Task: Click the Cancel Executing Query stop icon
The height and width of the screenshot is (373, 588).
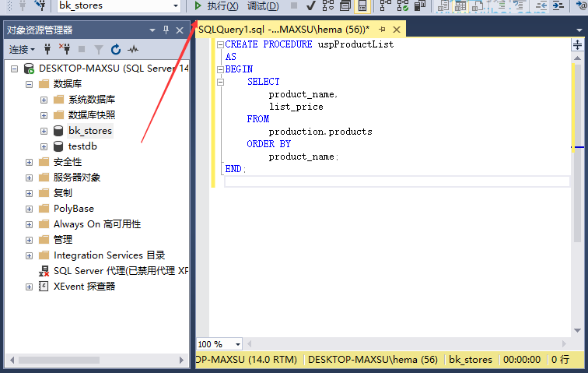Action: point(294,5)
